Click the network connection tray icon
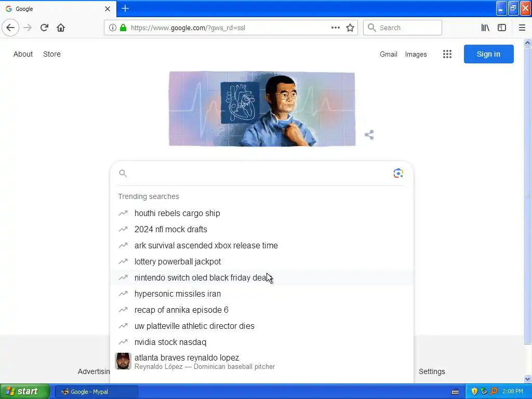Image resolution: width=532 pixels, height=399 pixels. click(484, 392)
